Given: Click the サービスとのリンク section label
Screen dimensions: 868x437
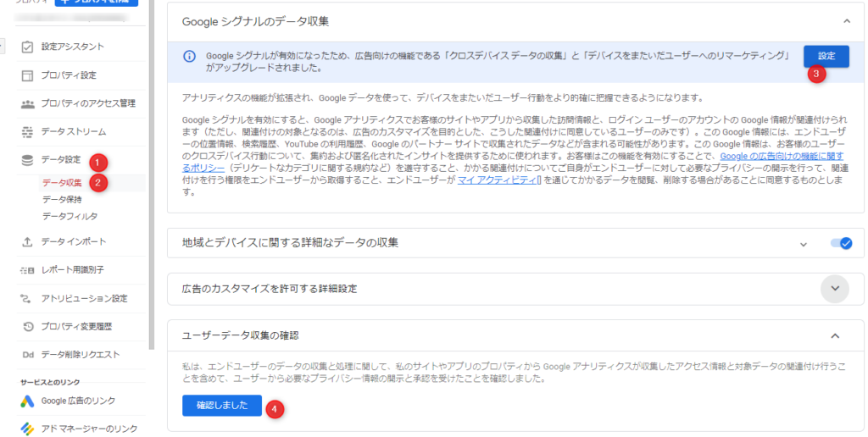Looking at the screenshot, I should 50,382.
